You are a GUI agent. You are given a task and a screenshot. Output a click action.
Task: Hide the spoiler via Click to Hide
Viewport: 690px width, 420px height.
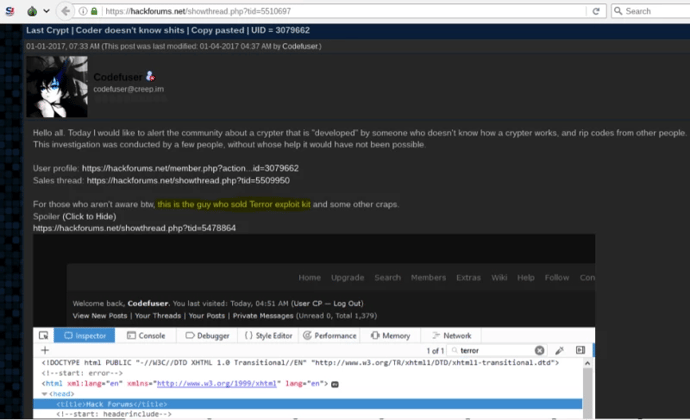click(x=89, y=216)
